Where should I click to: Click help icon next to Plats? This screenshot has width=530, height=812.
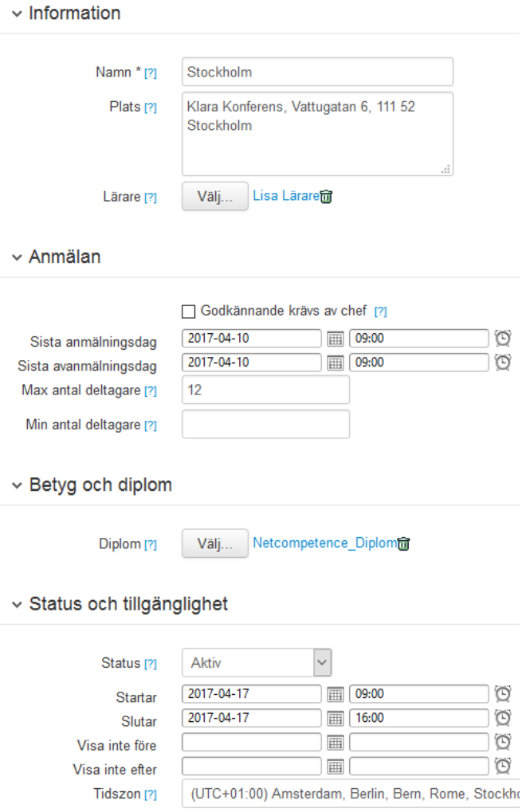151,108
